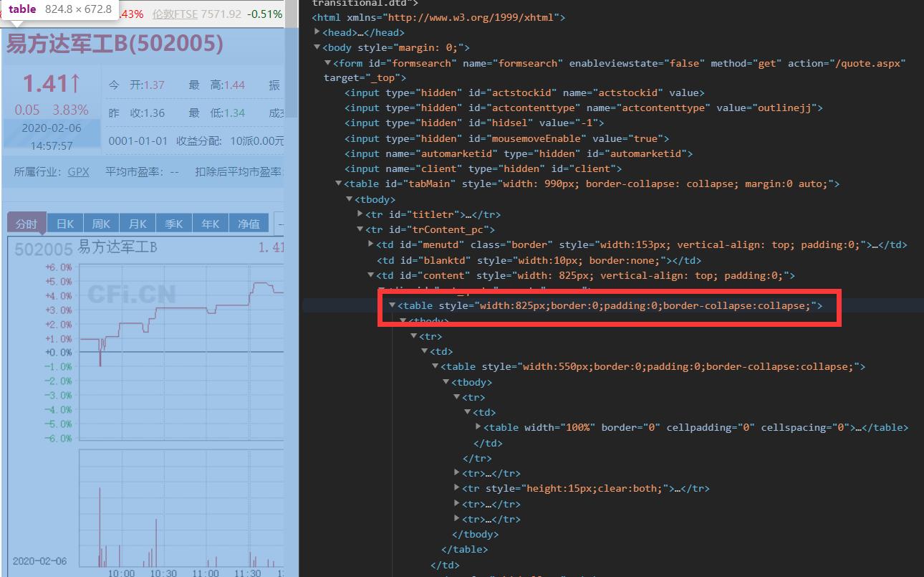The width and height of the screenshot is (924, 577).
Task: Select the input id="mousemoveEnable" DOM line
Action: [x=507, y=138]
